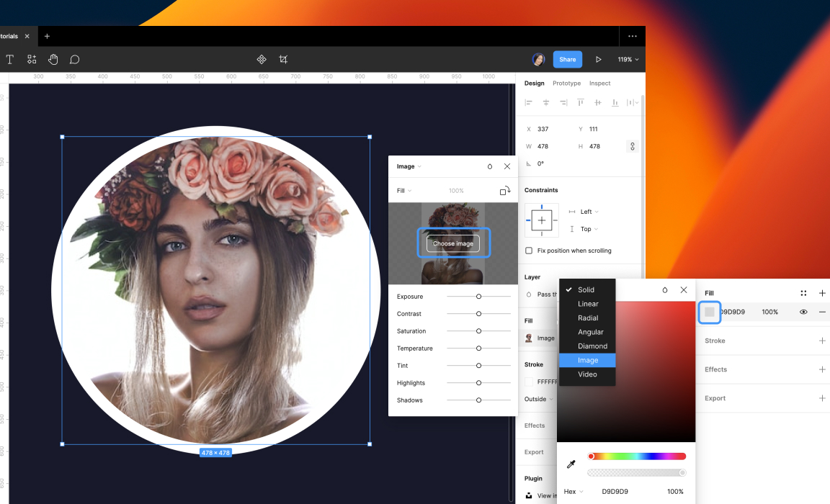Toggle constrain proportions lock

point(633,146)
